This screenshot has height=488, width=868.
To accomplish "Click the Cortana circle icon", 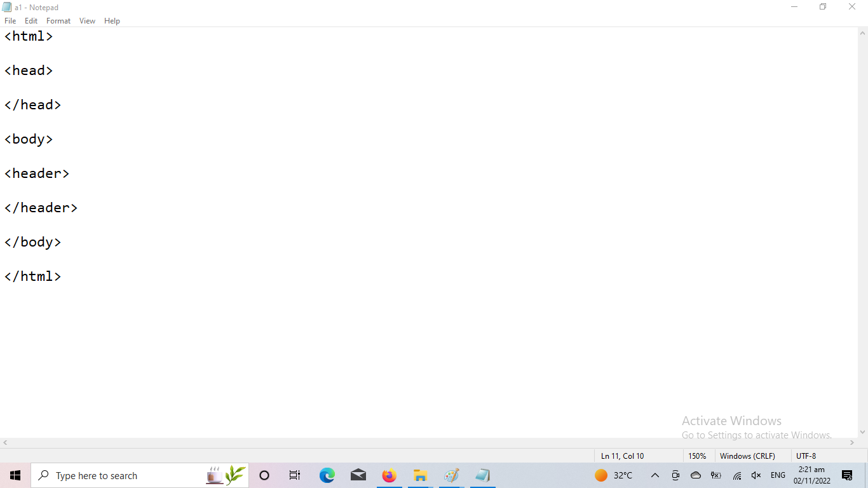I will pyautogui.click(x=264, y=475).
